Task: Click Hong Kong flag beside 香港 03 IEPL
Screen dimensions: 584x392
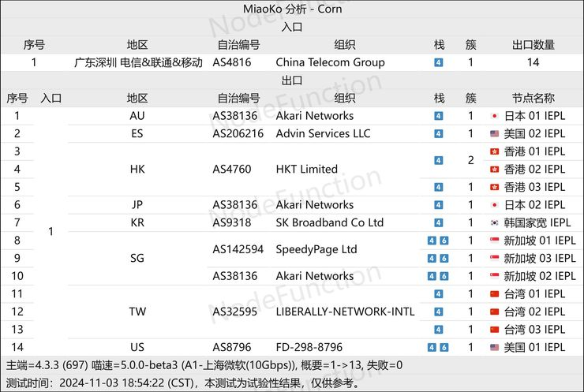Action: [494, 187]
